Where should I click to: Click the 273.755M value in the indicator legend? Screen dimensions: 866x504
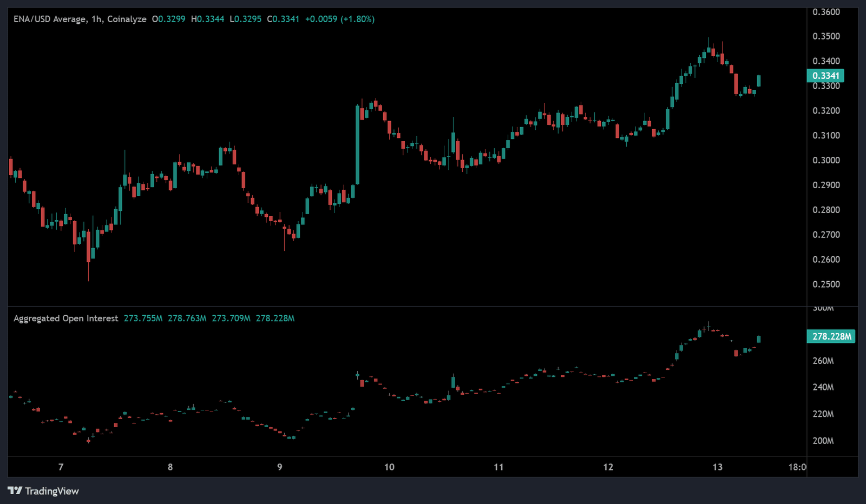[x=143, y=319]
